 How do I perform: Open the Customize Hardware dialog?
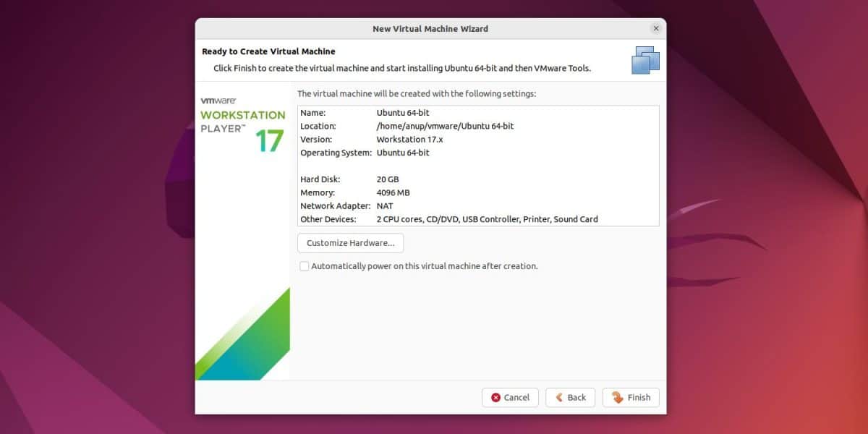pos(350,243)
